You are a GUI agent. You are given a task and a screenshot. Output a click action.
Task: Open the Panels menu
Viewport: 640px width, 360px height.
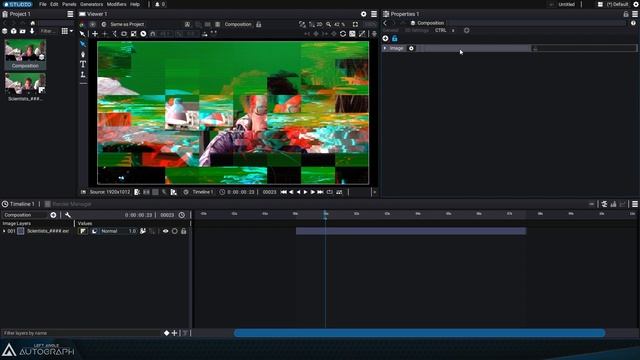(69, 4)
